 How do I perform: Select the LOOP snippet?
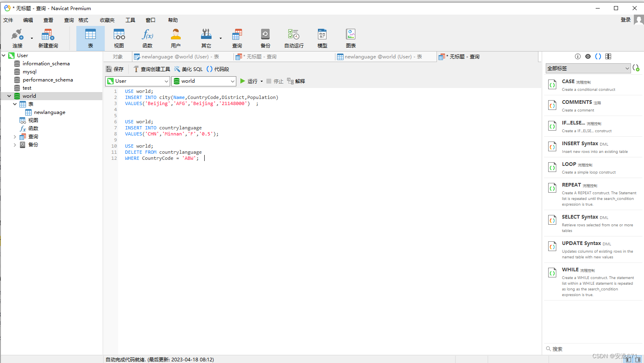pos(593,168)
